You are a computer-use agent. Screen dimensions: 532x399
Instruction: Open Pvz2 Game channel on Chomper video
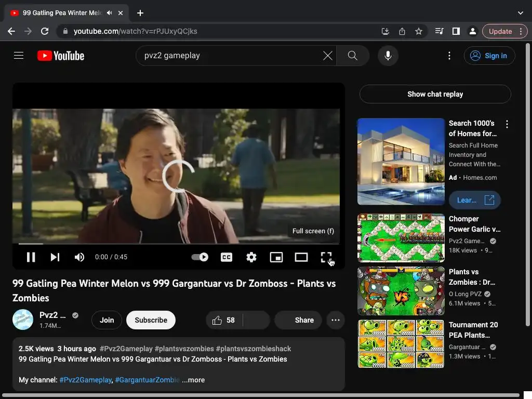[467, 241]
